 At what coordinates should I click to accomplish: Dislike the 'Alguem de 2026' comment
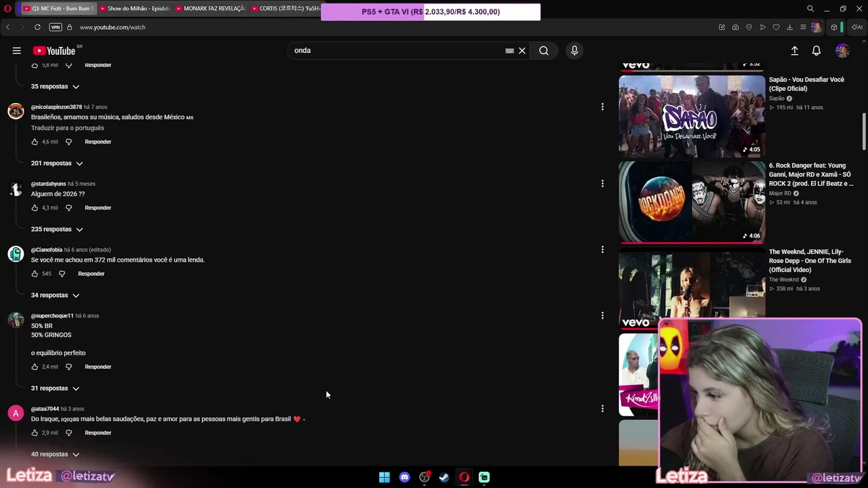click(x=68, y=208)
